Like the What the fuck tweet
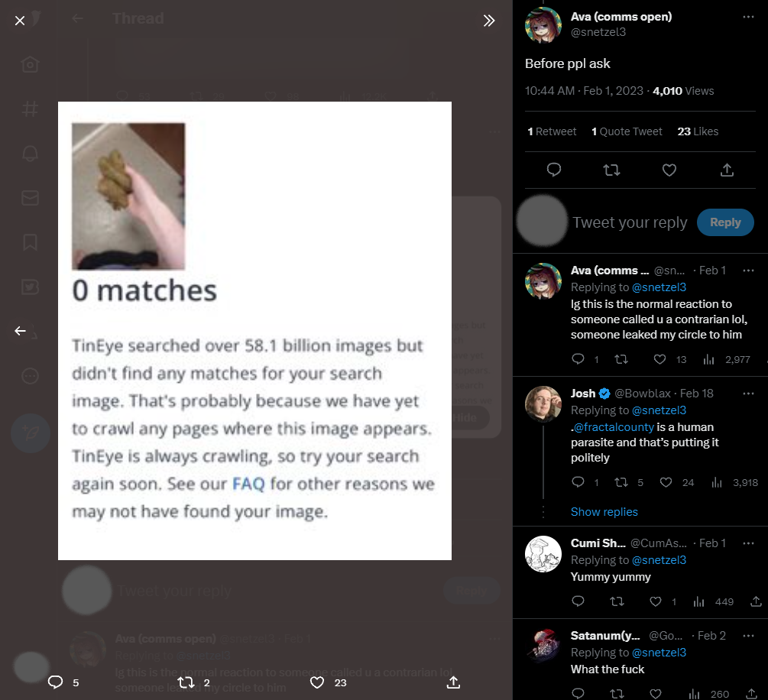This screenshot has height=700, width=768. [656, 694]
